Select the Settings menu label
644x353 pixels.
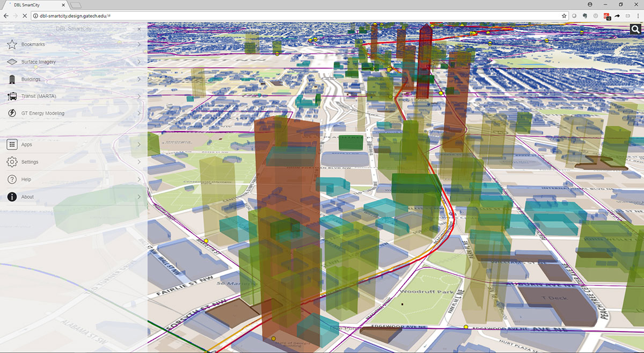[30, 162]
